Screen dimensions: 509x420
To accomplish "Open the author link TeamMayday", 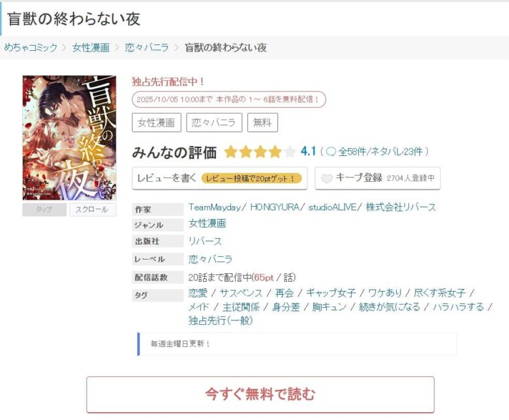I will coord(215,207).
